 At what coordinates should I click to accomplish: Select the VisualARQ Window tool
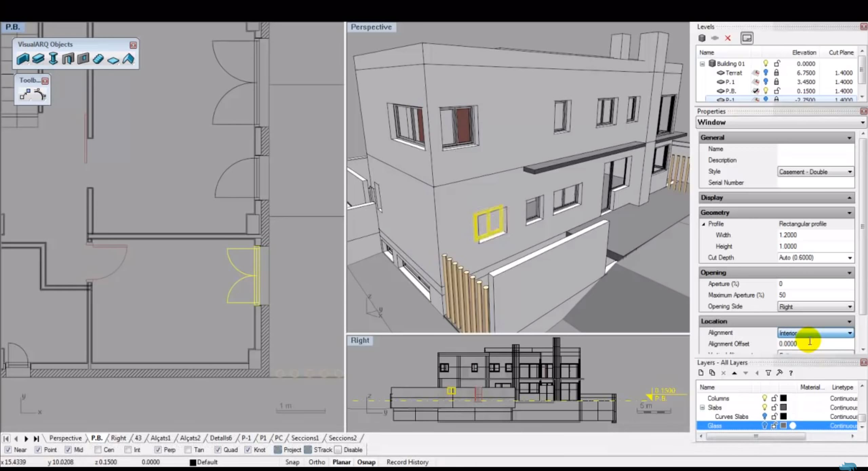83,59
